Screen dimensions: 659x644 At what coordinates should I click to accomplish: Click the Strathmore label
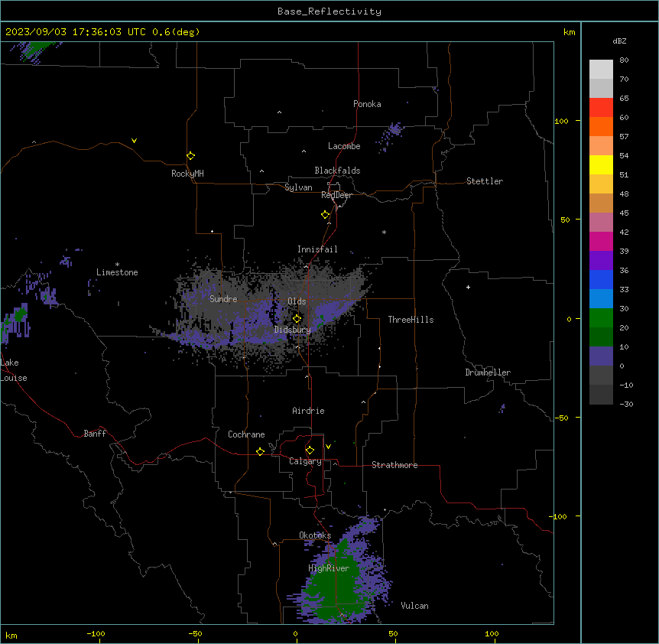click(x=394, y=465)
